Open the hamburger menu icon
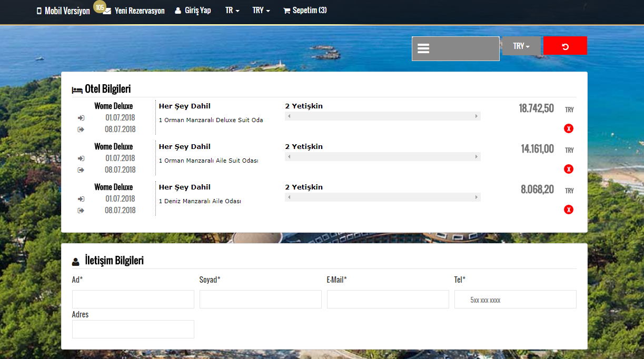The width and height of the screenshot is (644, 359). 423,48
